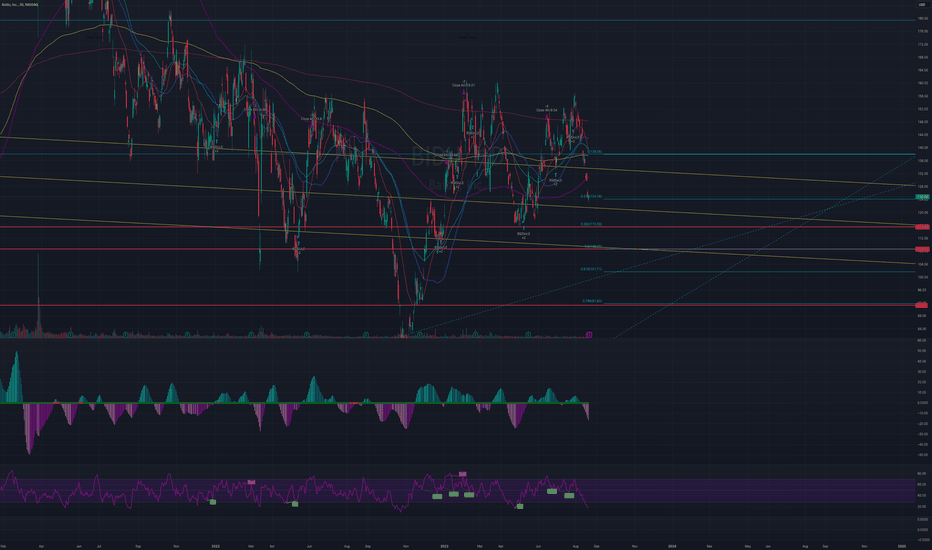Viewport: 932px width, 550px height.
Task: Select the 'Close 401116.01' signal label
Action: (464, 85)
